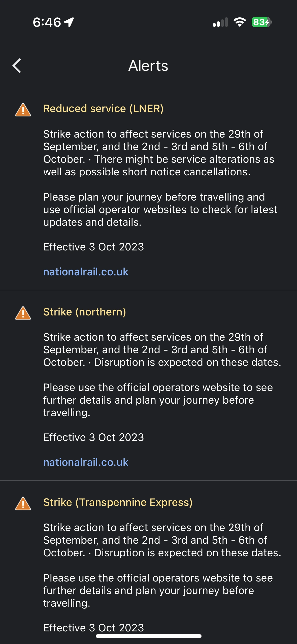The image size is (297, 644).
Task: Open the Reduced service (LNER) alert heading
Action: click(103, 109)
